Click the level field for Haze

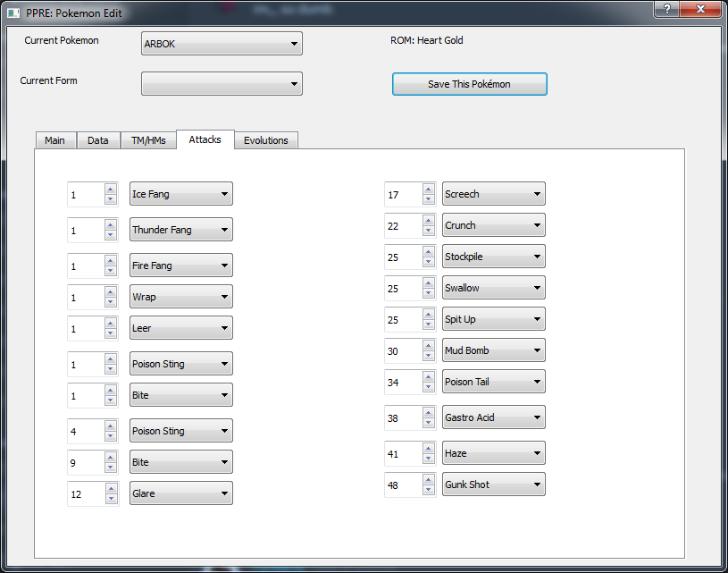coord(400,454)
